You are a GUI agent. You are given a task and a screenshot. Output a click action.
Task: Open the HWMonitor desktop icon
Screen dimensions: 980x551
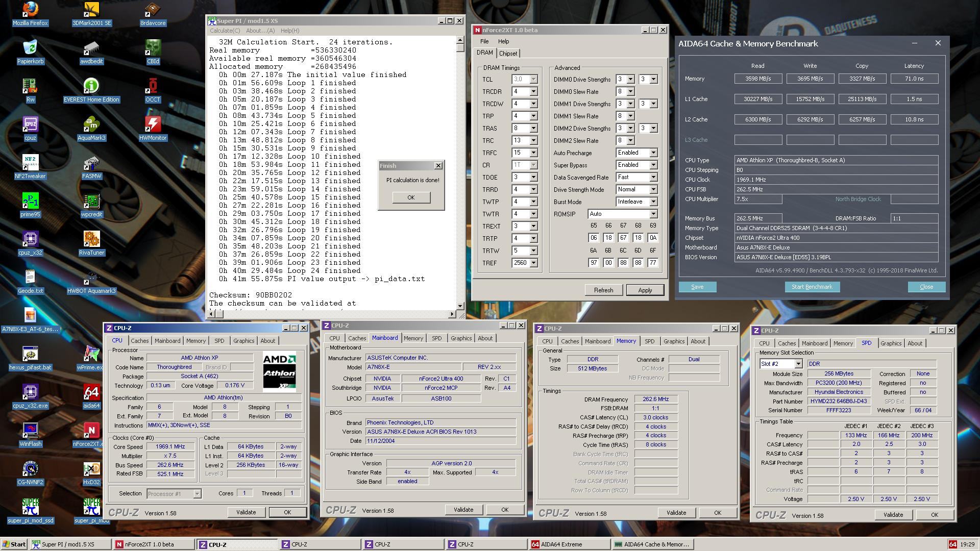(153, 129)
